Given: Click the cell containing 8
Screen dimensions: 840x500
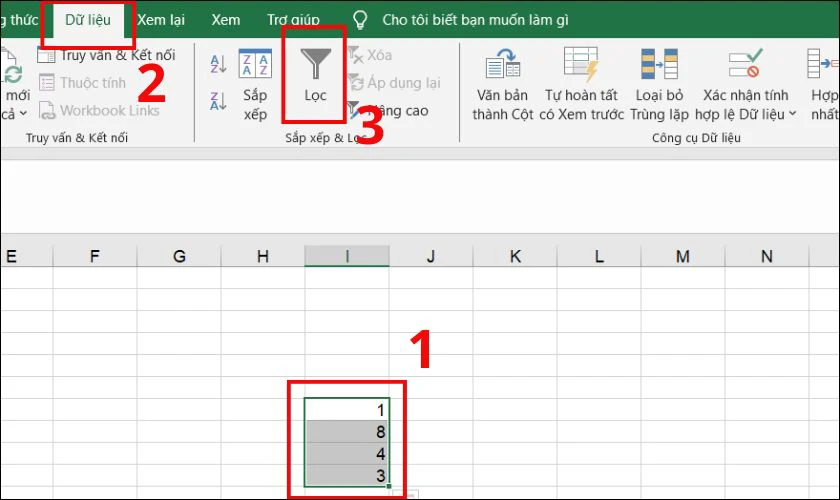Looking at the screenshot, I should pos(347,432).
